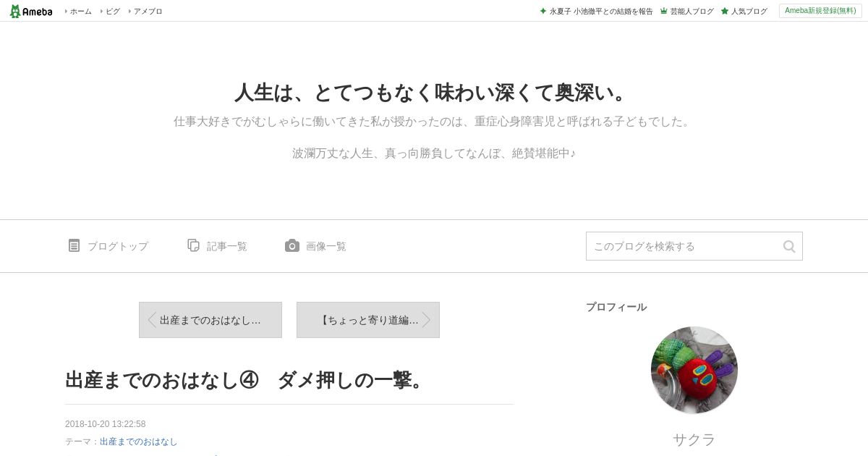Click the search magnifier icon

[789, 246]
